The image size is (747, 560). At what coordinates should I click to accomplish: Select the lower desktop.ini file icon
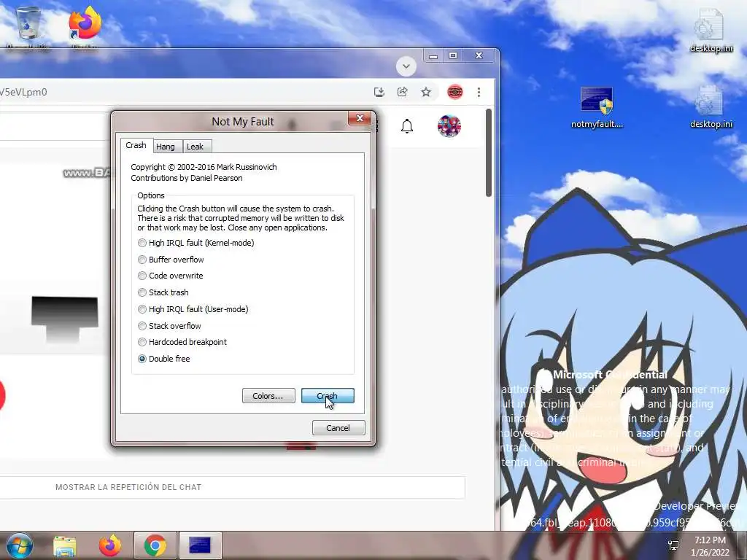tap(711, 107)
